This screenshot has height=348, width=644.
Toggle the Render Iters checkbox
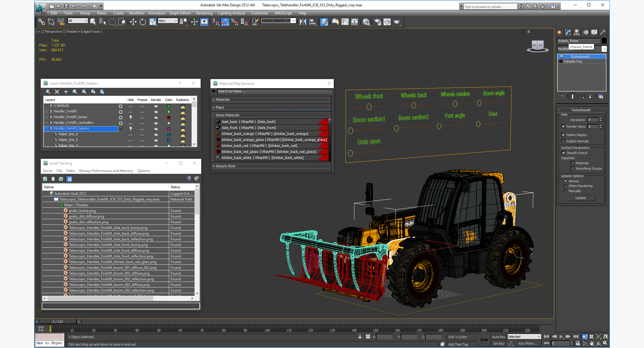563,126
